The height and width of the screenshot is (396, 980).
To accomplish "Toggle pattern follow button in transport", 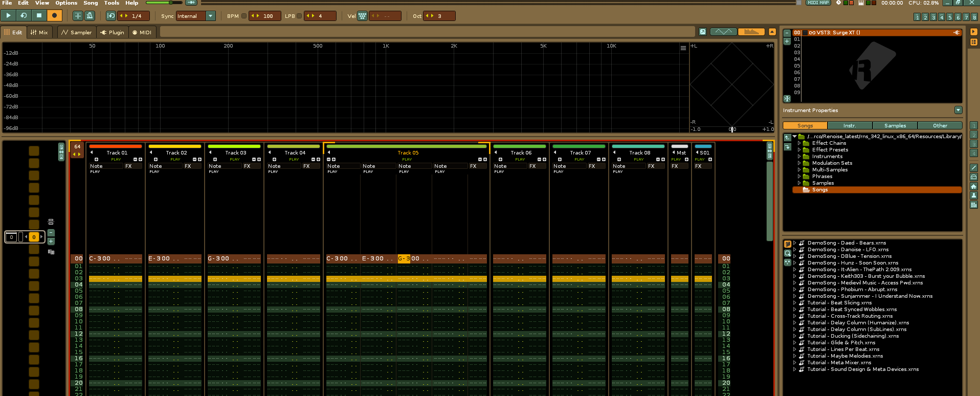I will click(x=78, y=16).
